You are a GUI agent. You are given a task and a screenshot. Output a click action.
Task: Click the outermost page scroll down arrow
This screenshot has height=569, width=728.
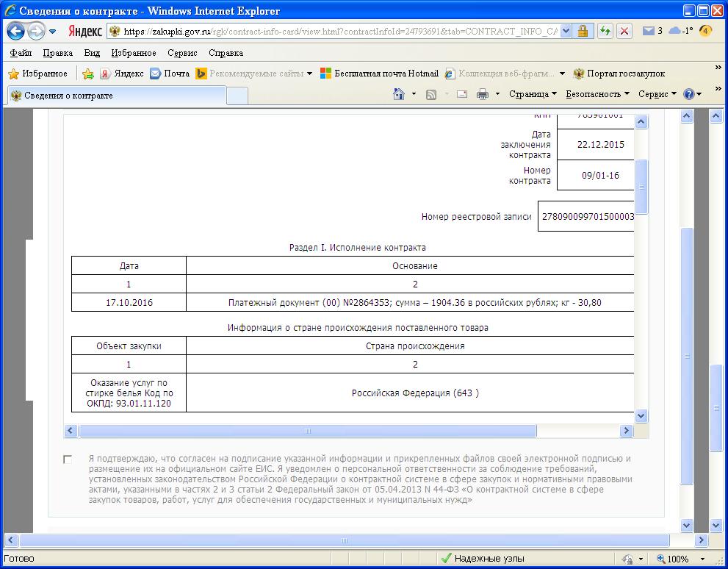716,526
